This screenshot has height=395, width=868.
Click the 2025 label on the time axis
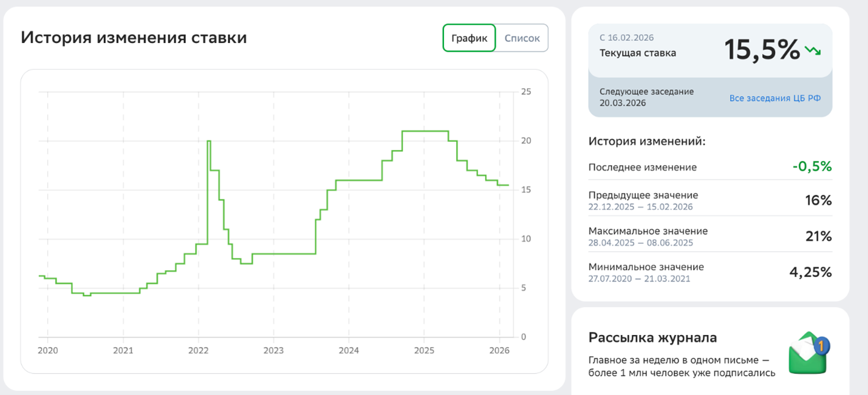pos(423,350)
